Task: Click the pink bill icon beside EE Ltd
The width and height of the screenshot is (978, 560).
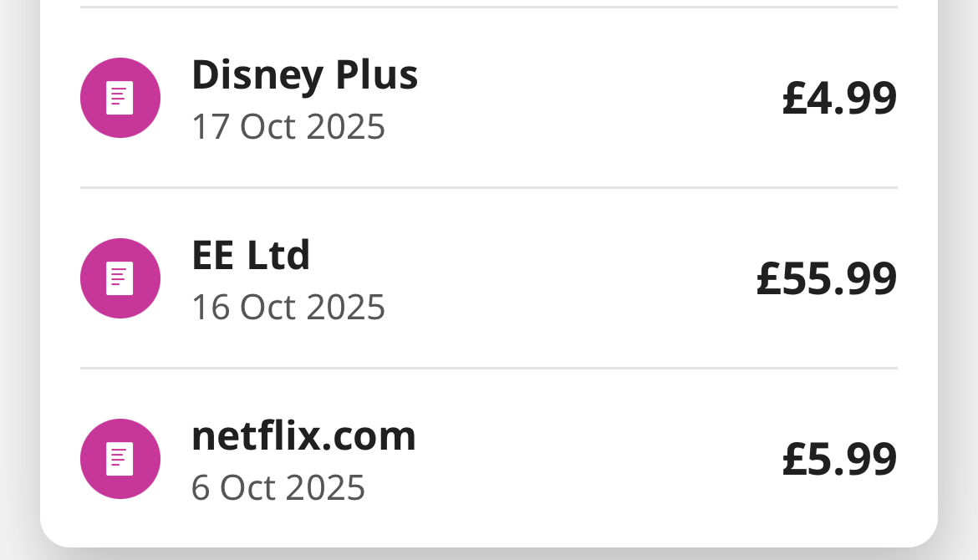Action: 120,278
